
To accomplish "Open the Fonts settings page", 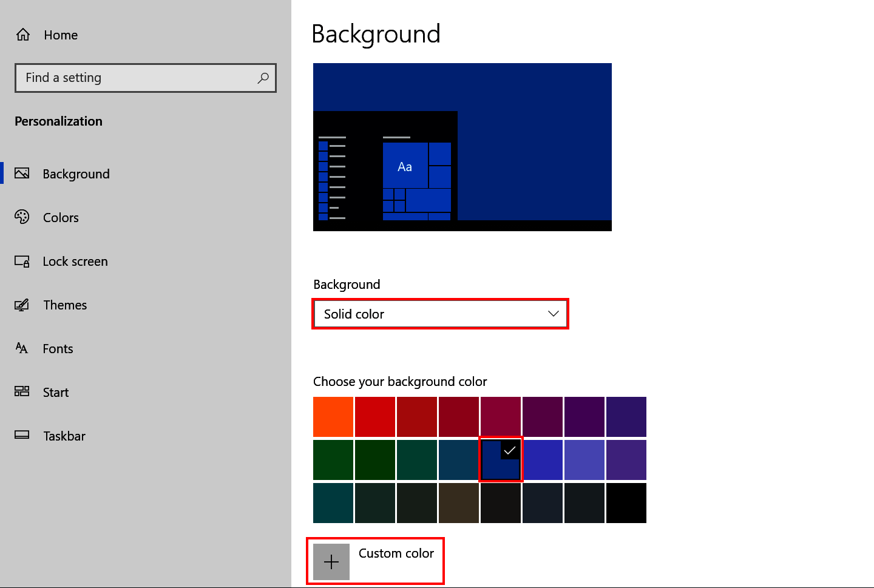I will 58,348.
